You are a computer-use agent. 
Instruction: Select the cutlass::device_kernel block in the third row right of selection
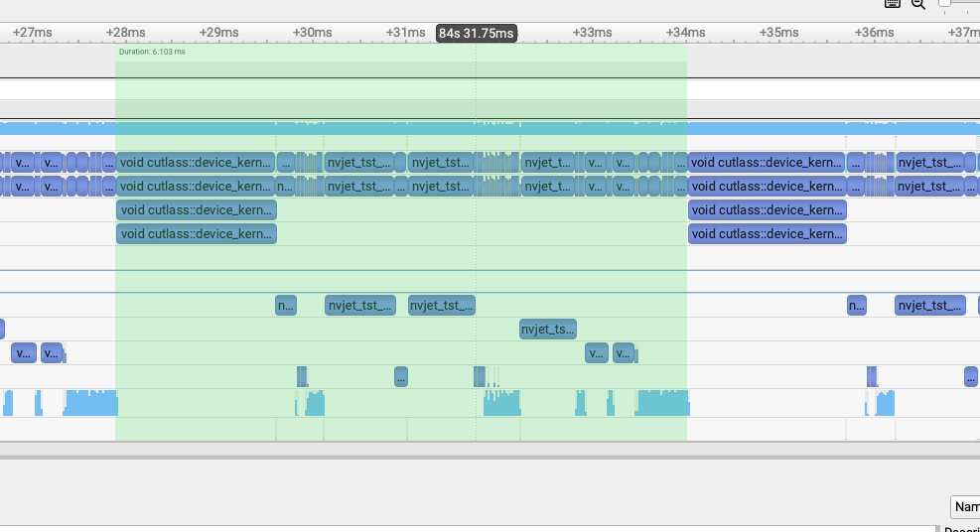coord(767,210)
